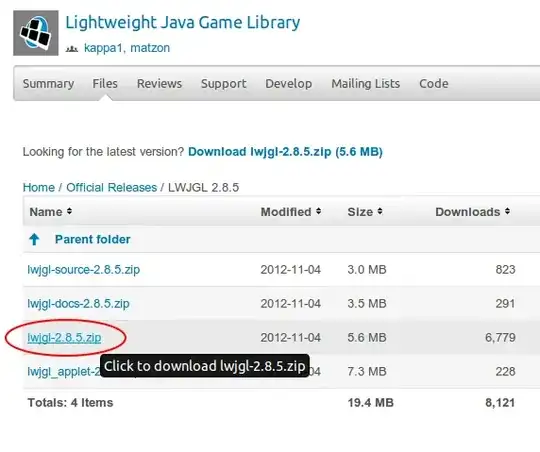Click the Size column header text
The image size is (540, 452).
pyautogui.click(x=360, y=212)
